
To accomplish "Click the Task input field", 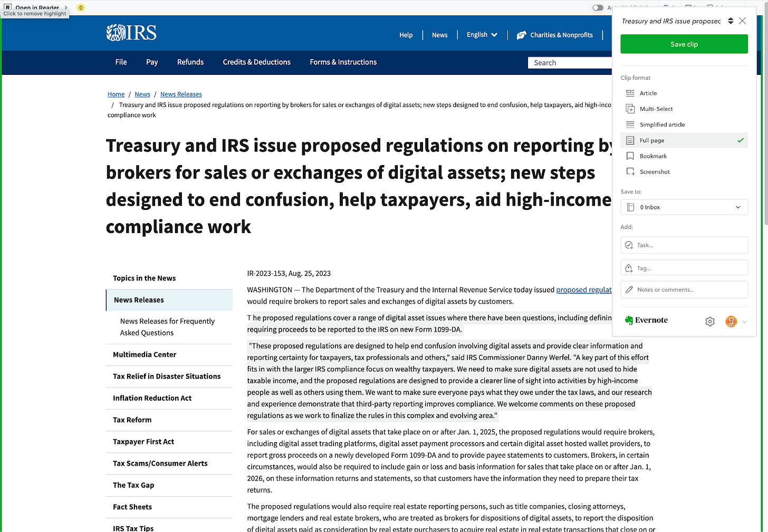I will click(x=684, y=245).
